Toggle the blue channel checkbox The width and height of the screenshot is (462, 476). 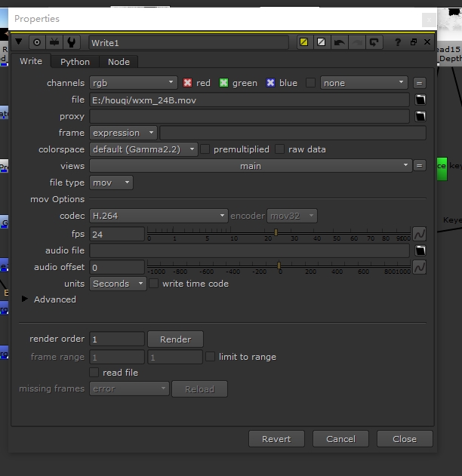tap(270, 83)
